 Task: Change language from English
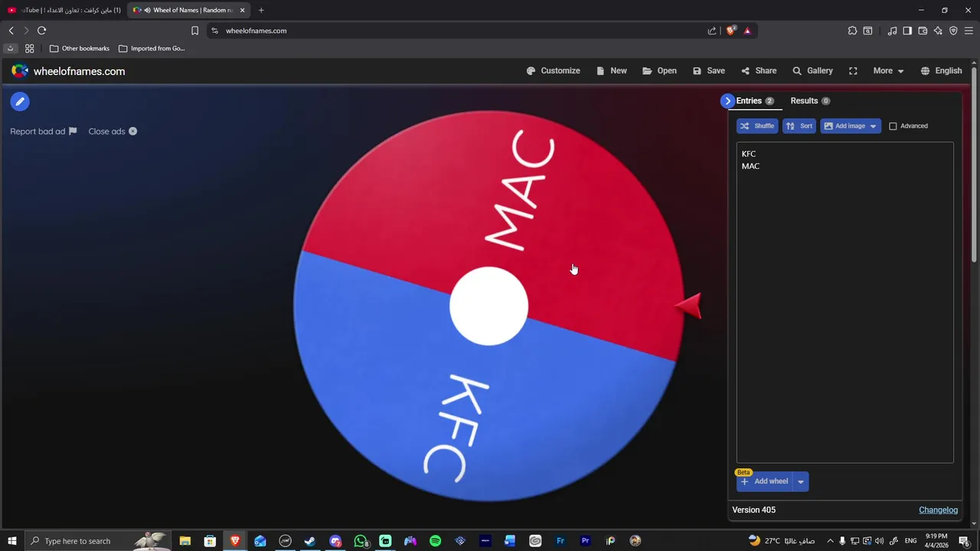click(941, 70)
